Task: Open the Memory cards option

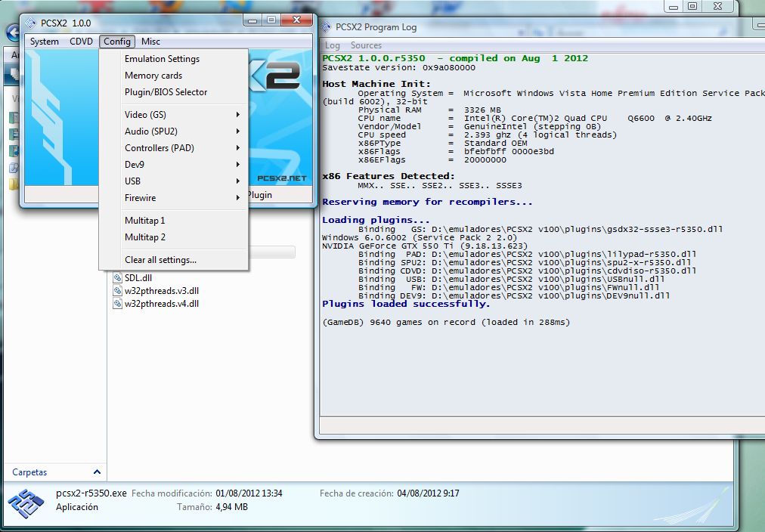Action: pyautogui.click(x=174, y=76)
